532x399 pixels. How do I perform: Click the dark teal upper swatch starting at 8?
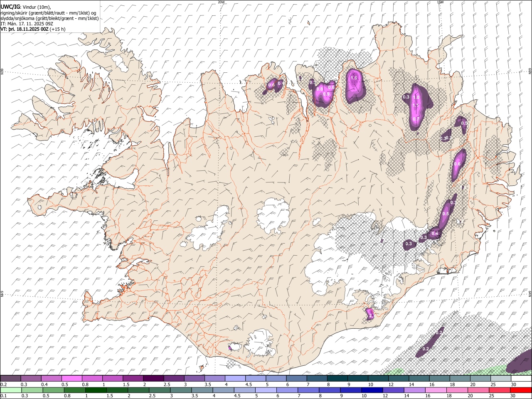(337, 378)
